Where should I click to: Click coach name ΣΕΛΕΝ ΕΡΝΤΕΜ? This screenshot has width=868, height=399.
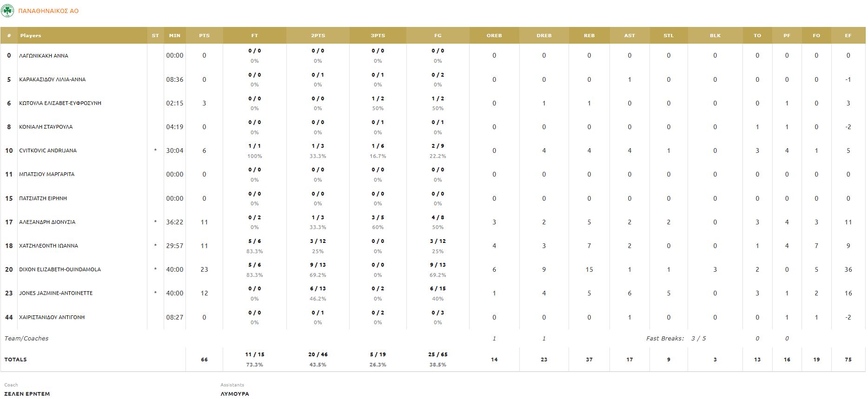[x=27, y=393]
